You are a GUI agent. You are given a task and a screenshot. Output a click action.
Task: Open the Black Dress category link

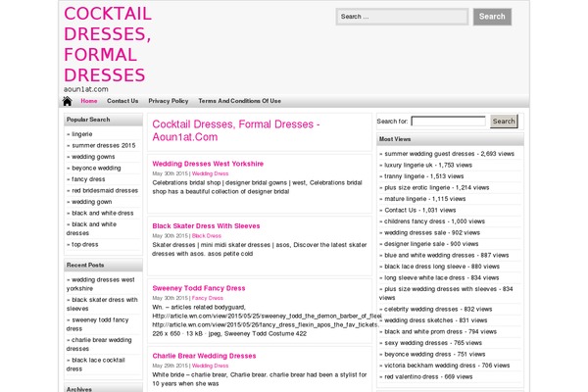tap(207, 236)
